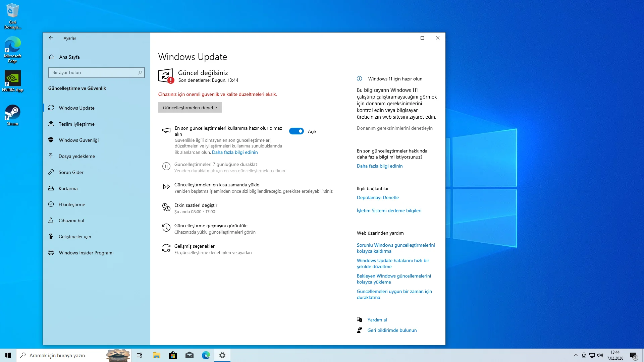This screenshot has width=644, height=362.
Task: Open Gelişmiş seçenekler advanced options
Action: click(x=194, y=246)
